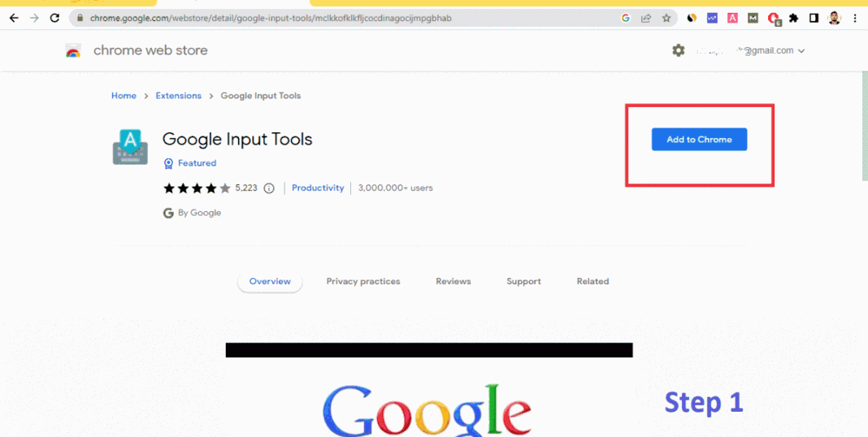Click the page vertical scrollbar

pyautogui.click(x=865, y=126)
